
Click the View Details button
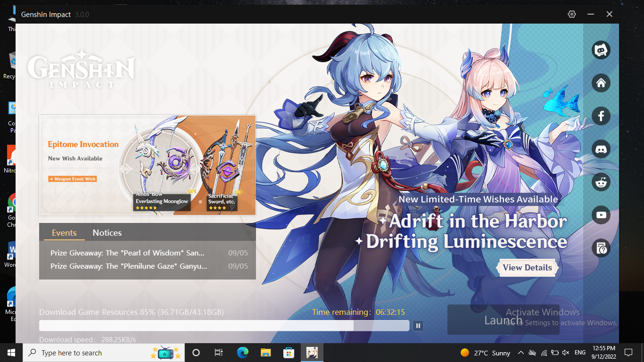[527, 268]
